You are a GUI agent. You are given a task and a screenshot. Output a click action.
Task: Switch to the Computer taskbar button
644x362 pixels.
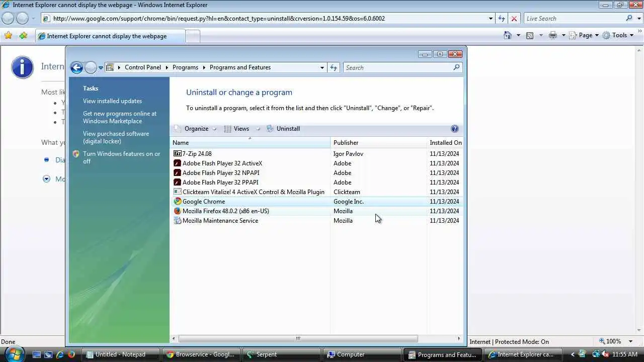(362, 354)
